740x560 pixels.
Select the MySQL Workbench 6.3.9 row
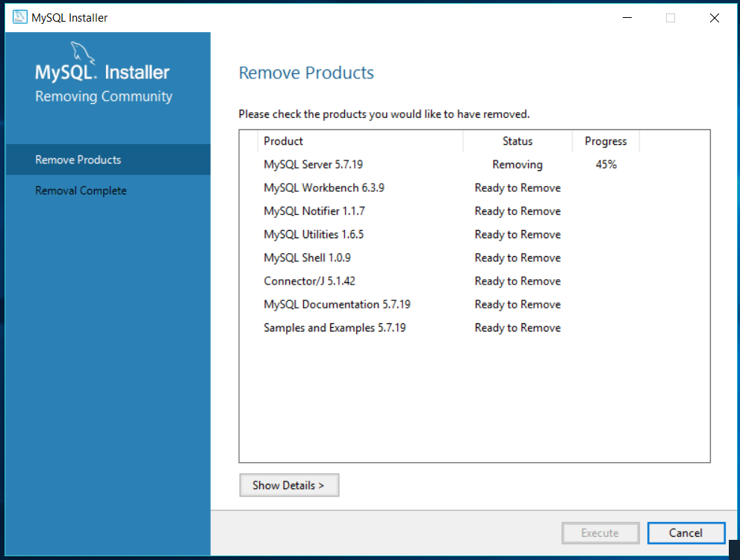coord(474,187)
